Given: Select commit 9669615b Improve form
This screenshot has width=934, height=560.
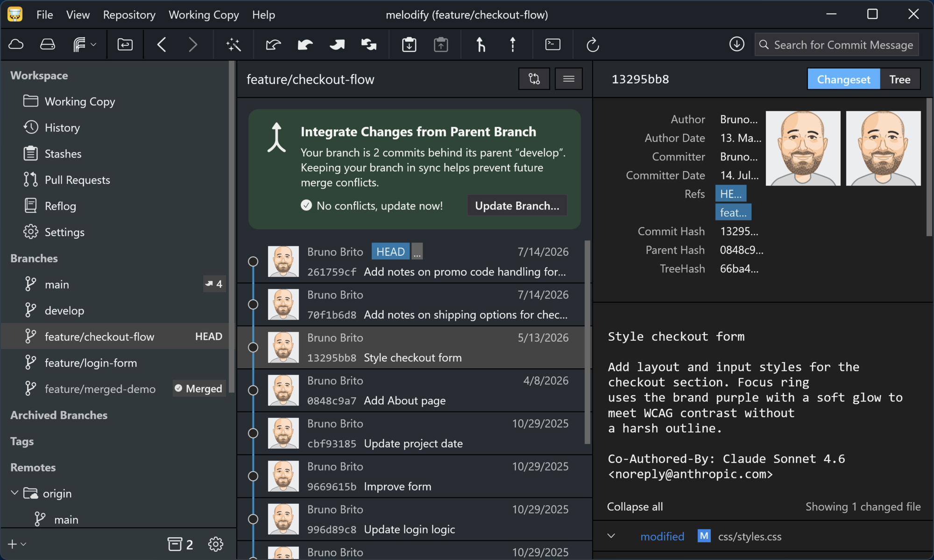Looking at the screenshot, I should (x=411, y=476).
